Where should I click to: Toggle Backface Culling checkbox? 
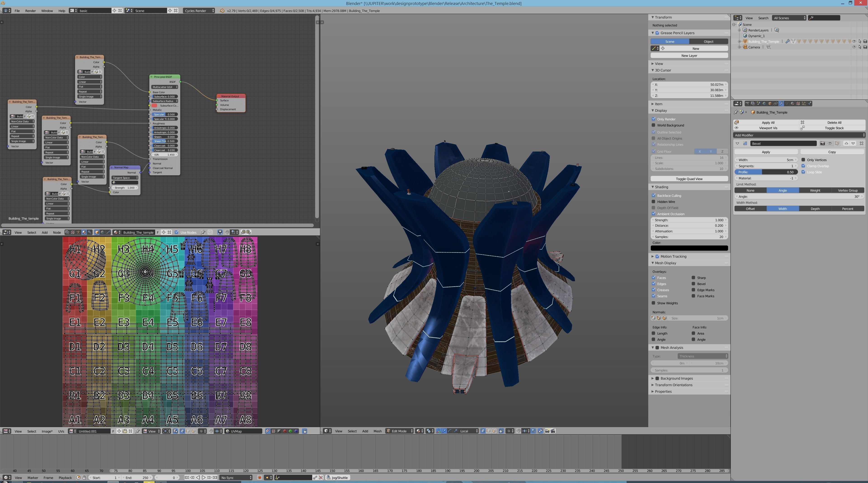pos(654,195)
